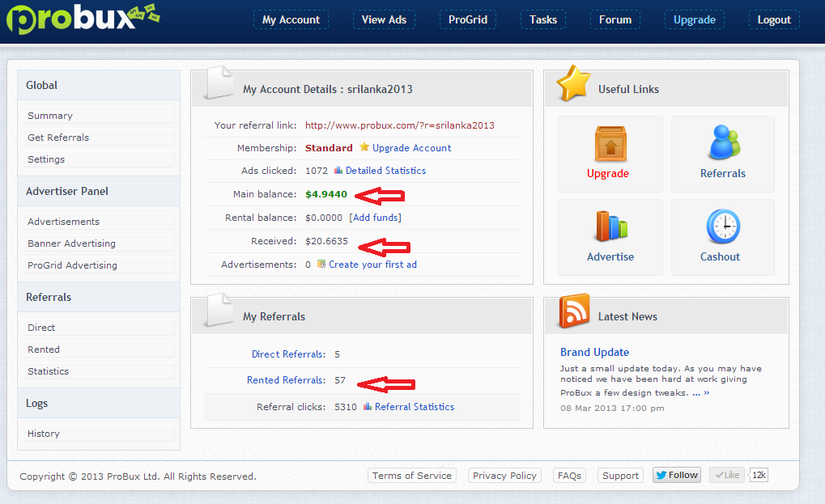Image resolution: width=825 pixels, height=504 pixels.
Task: Open Forum in top navigation
Action: click(615, 20)
